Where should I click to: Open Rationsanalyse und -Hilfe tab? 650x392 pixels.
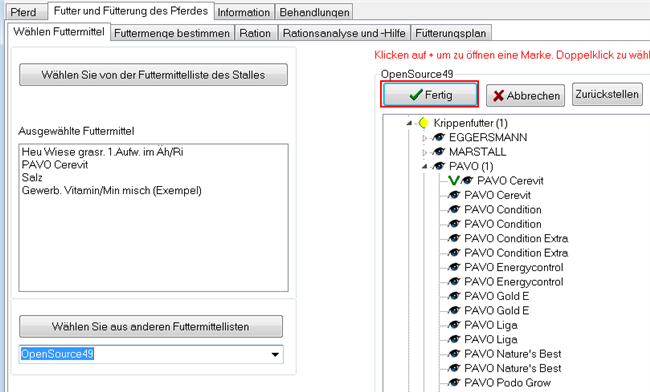pos(344,33)
